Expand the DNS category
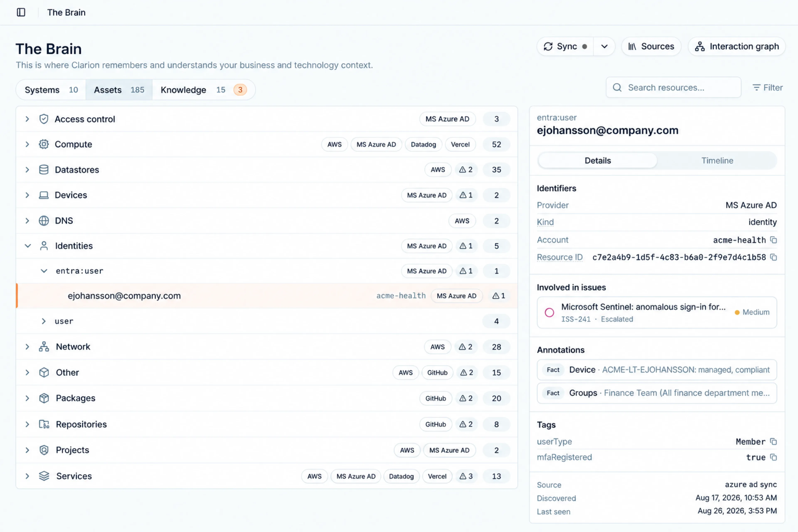 [x=27, y=220]
